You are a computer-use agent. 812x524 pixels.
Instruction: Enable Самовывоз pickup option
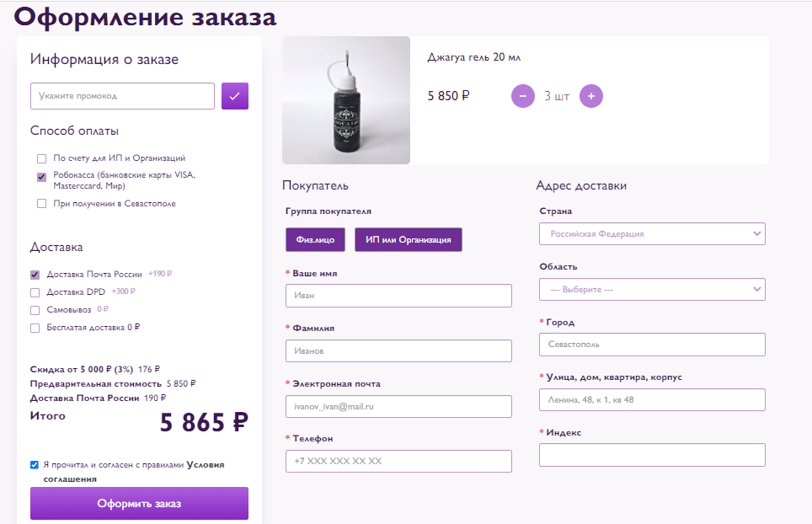pos(35,310)
